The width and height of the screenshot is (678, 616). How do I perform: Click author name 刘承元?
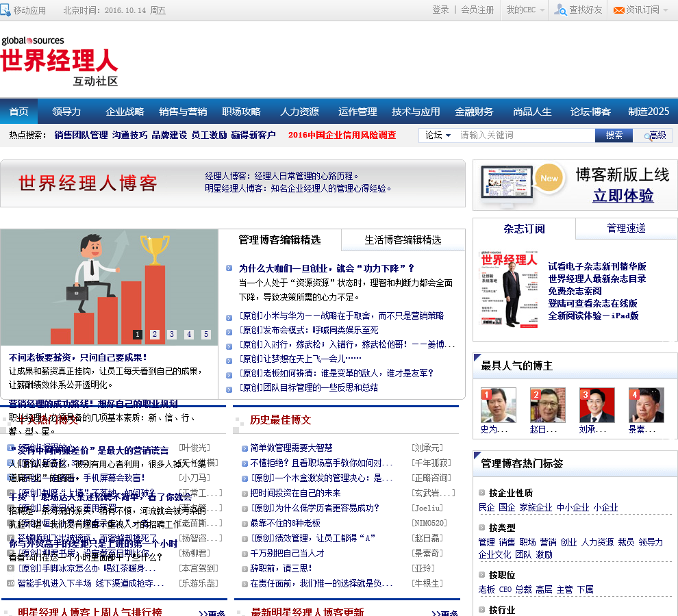(x=427, y=448)
